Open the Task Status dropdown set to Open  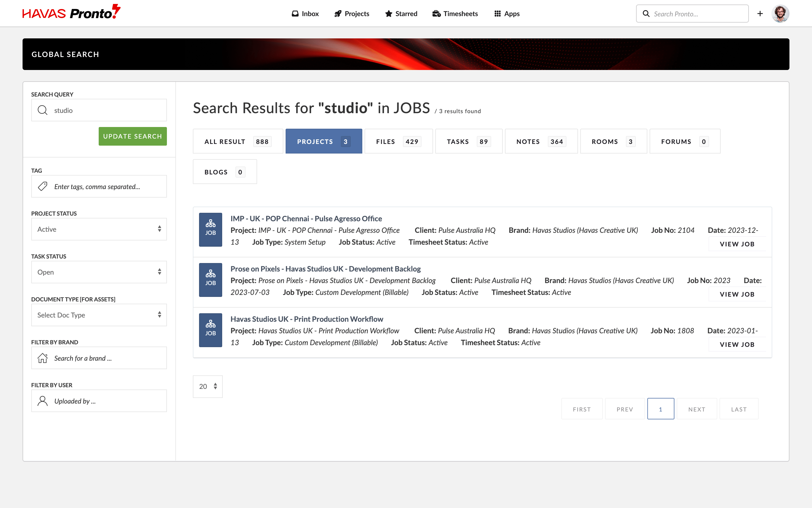[x=99, y=272]
